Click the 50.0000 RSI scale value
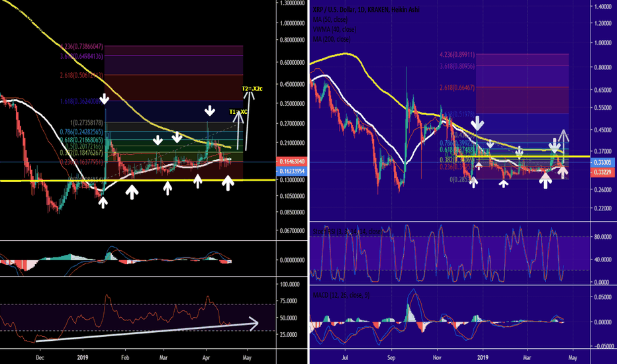The width and height of the screenshot is (617, 364). tap(289, 318)
